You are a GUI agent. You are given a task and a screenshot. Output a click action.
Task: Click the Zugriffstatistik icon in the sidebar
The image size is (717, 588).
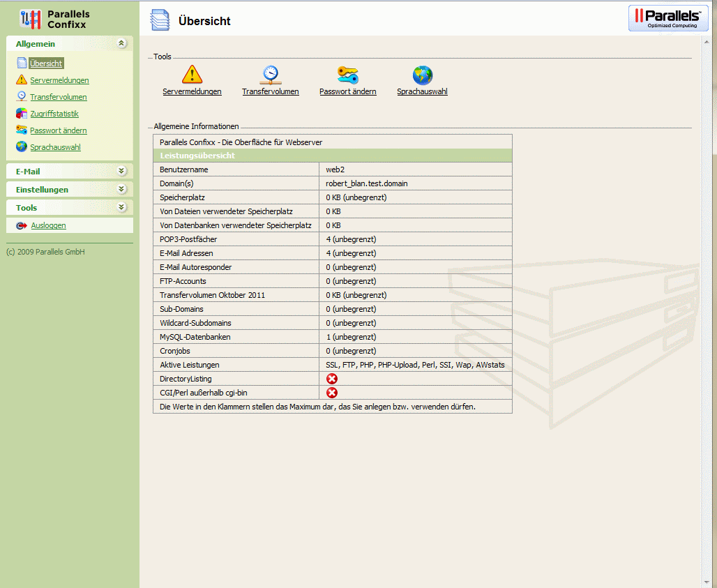(x=22, y=114)
